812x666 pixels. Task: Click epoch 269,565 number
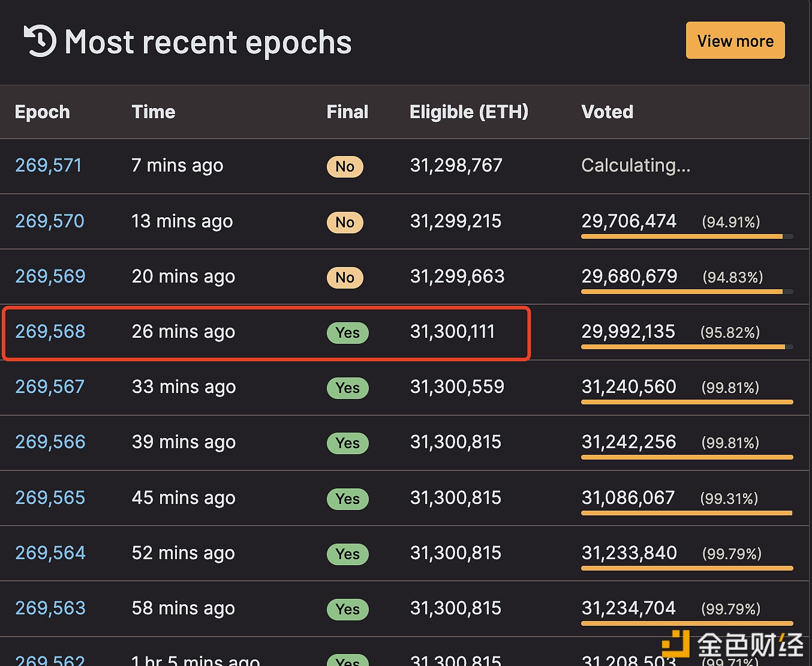tap(50, 498)
